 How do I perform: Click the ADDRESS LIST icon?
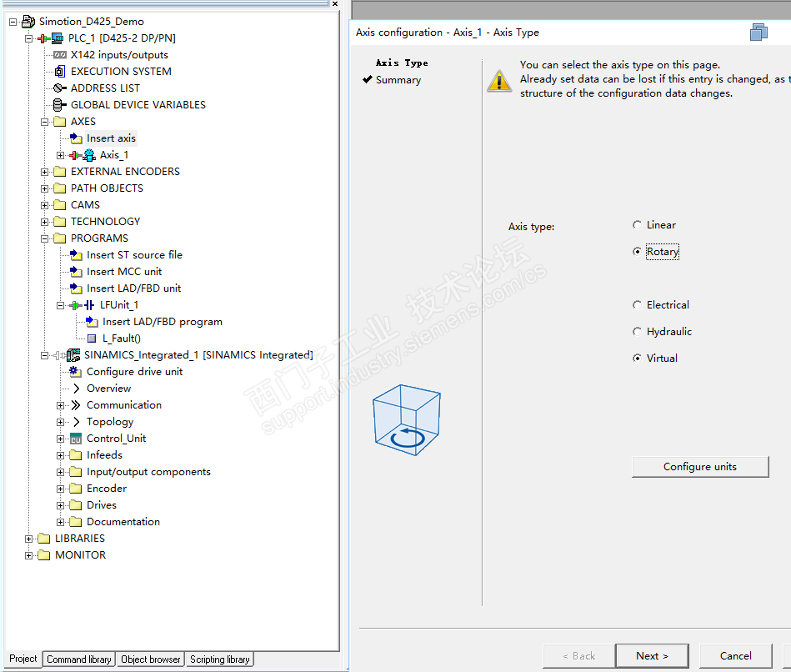pyautogui.click(x=60, y=88)
